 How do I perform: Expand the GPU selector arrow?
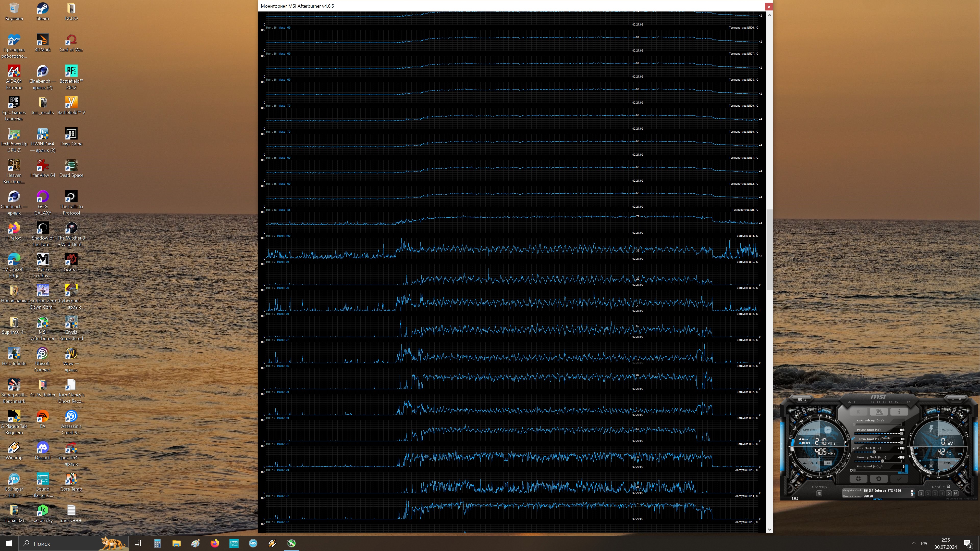(913, 493)
